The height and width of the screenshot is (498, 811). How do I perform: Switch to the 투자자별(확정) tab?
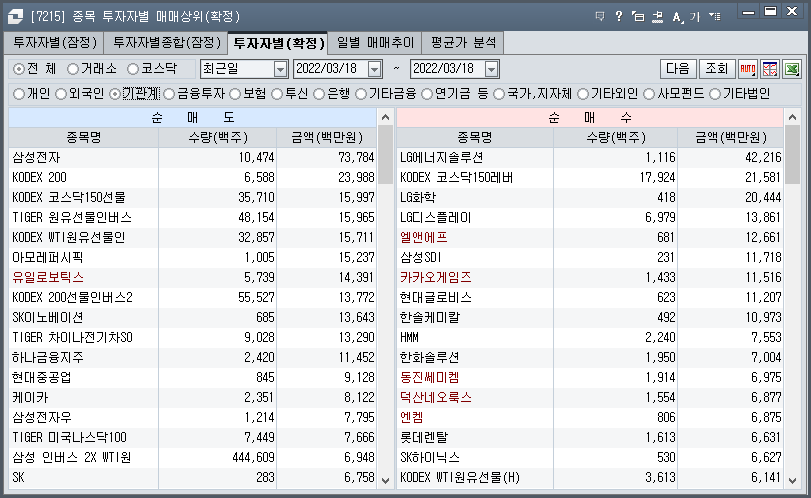tap(278, 43)
